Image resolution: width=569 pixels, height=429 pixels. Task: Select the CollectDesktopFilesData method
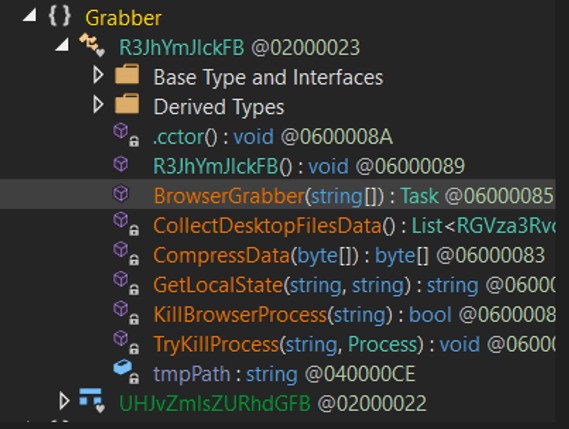click(354, 226)
